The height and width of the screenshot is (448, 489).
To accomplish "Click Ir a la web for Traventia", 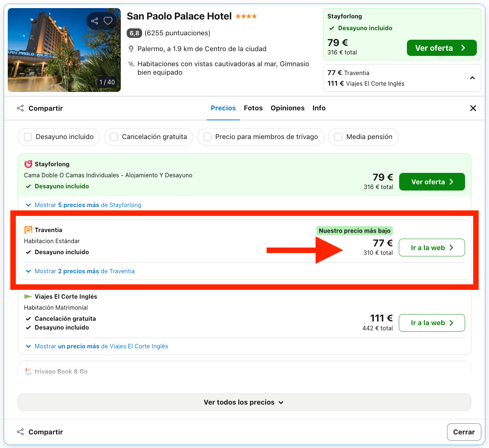I will pos(432,248).
